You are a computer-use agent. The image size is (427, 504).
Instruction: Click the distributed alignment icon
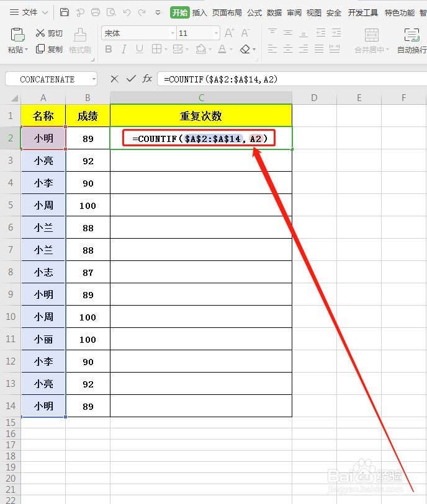335,49
